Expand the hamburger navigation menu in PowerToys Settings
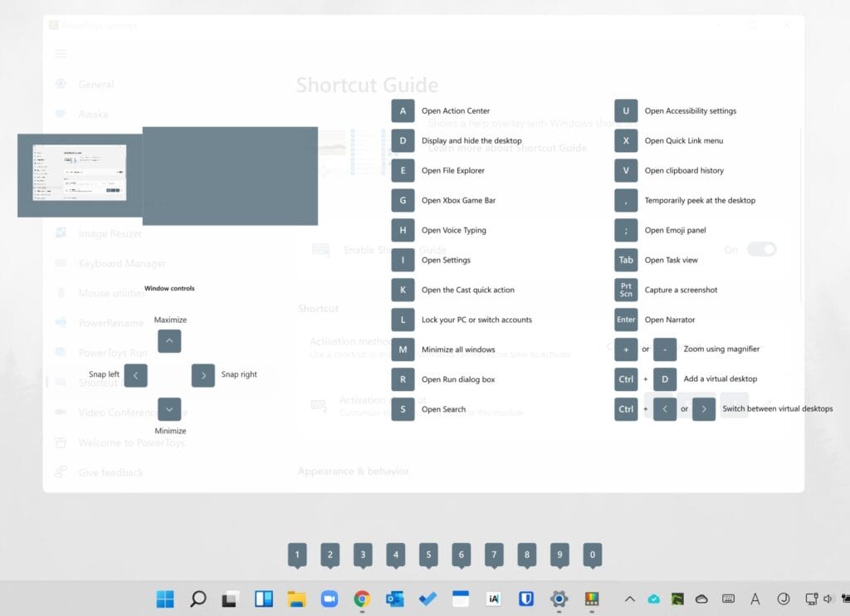The width and height of the screenshot is (850, 616). pyautogui.click(x=61, y=54)
